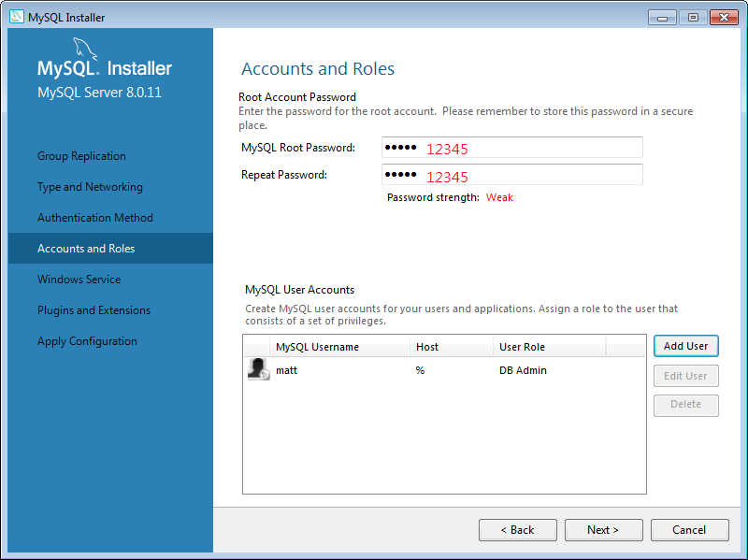The image size is (748, 560).
Task: Select Accounts and Roles step
Action: [x=86, y=249]
